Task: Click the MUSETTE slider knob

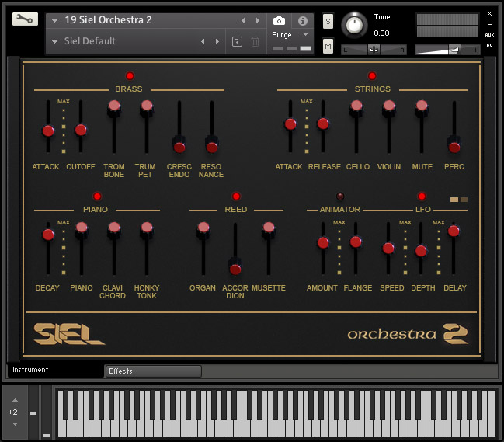Action: [x=269, y=228]
